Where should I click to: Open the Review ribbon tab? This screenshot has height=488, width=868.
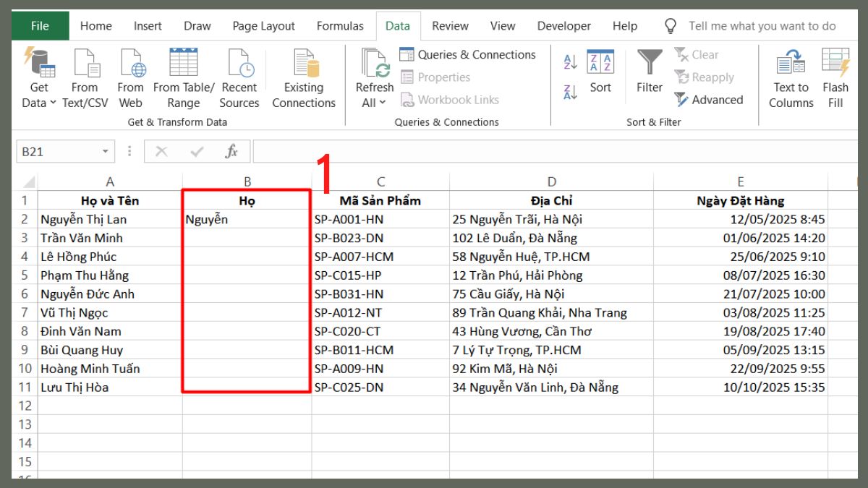click(x=449, y=26)
